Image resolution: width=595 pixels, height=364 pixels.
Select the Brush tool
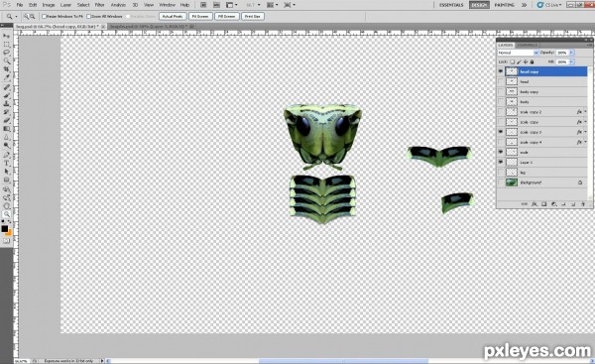coord(7,95)
